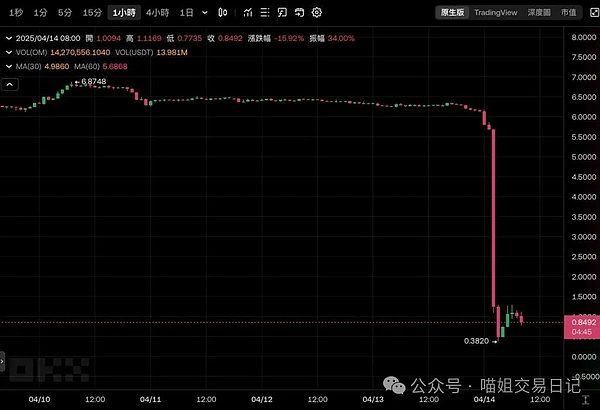
Task: Select the 4小時 timeframe
Action: click(156, 13)
